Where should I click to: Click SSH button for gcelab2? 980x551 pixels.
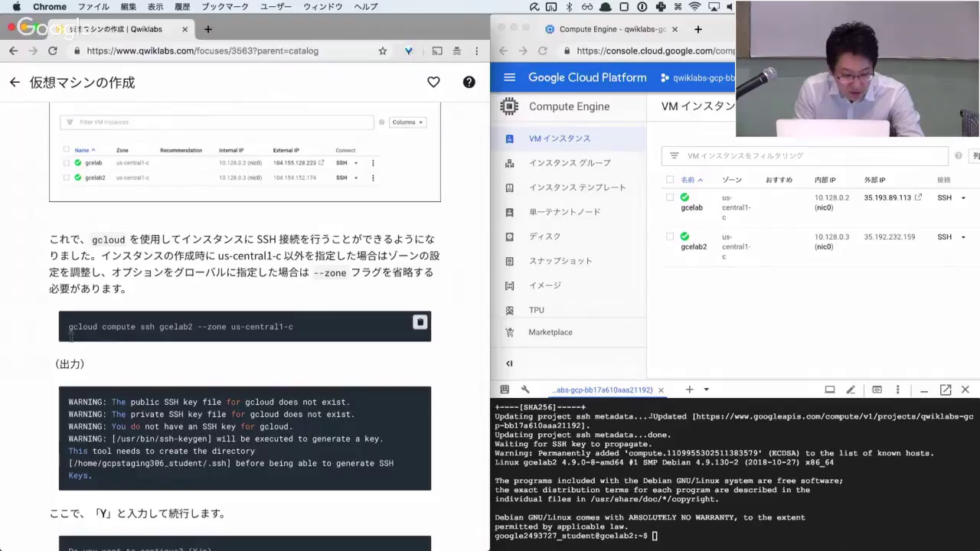point(945,236)
